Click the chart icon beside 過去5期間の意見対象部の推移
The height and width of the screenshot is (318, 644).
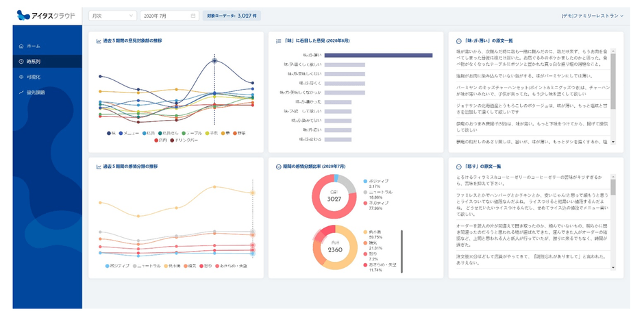point(99,41)
